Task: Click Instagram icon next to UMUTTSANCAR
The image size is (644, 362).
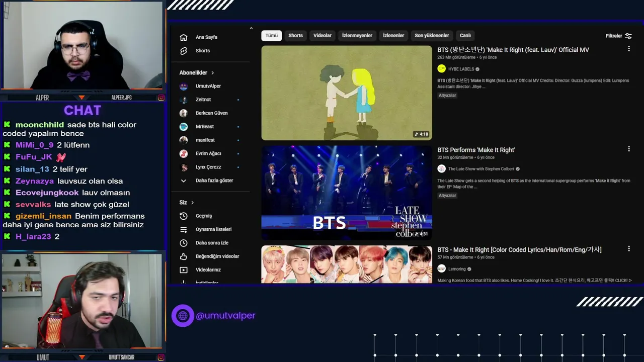Action: (x=161, y=357)
